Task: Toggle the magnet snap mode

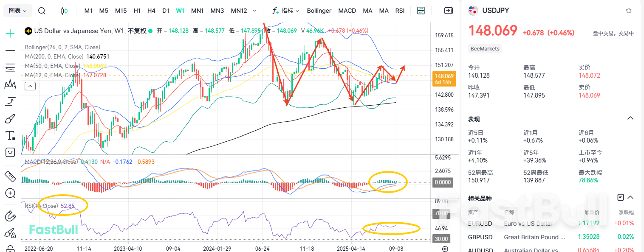Action: (x=10, y=216)
